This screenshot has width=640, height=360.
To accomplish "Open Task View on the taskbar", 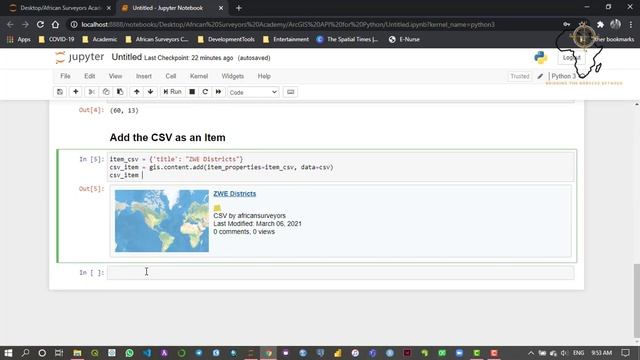I will click(x=59, y=353).
